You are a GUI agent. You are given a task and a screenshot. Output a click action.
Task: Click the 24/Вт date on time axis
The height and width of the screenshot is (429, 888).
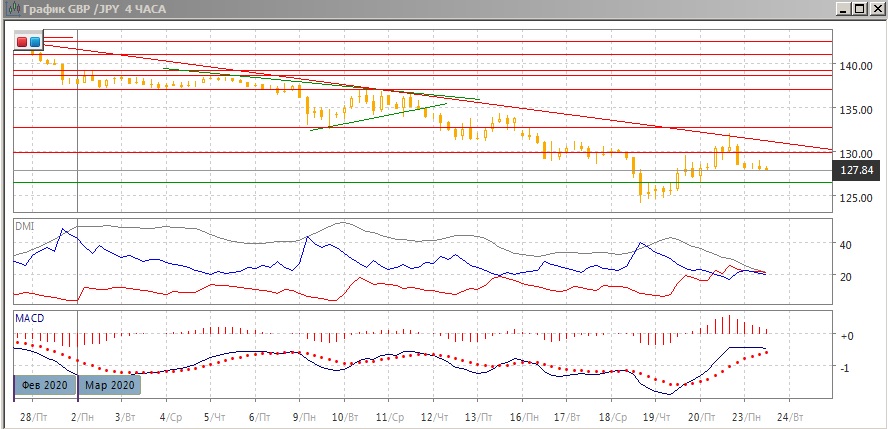pos(791,414)
